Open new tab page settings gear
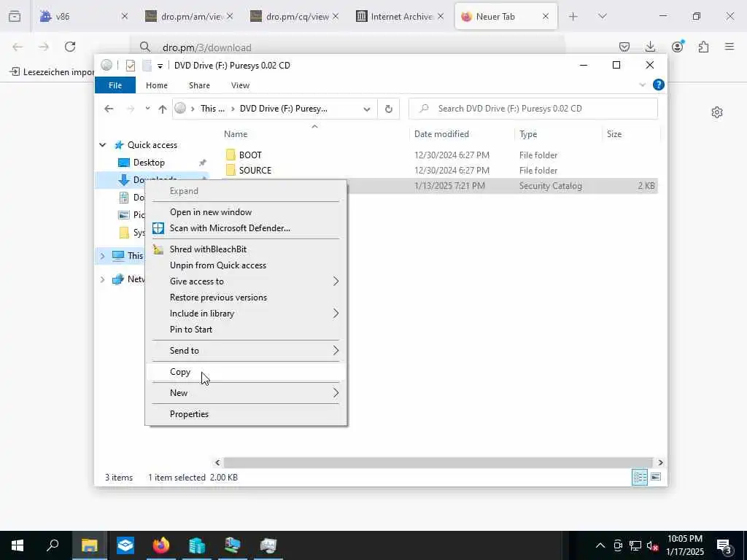The image size is (747, 560). [717, 112]
